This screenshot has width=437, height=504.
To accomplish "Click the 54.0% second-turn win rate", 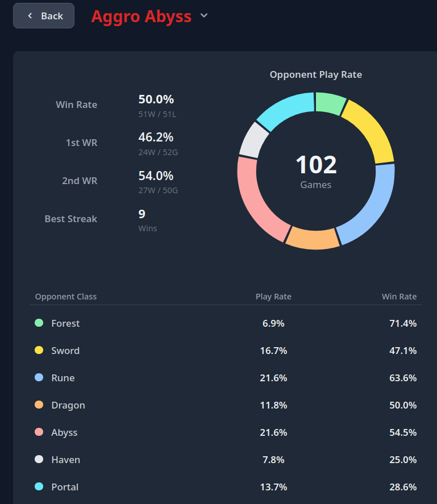I will click(156, 176).
